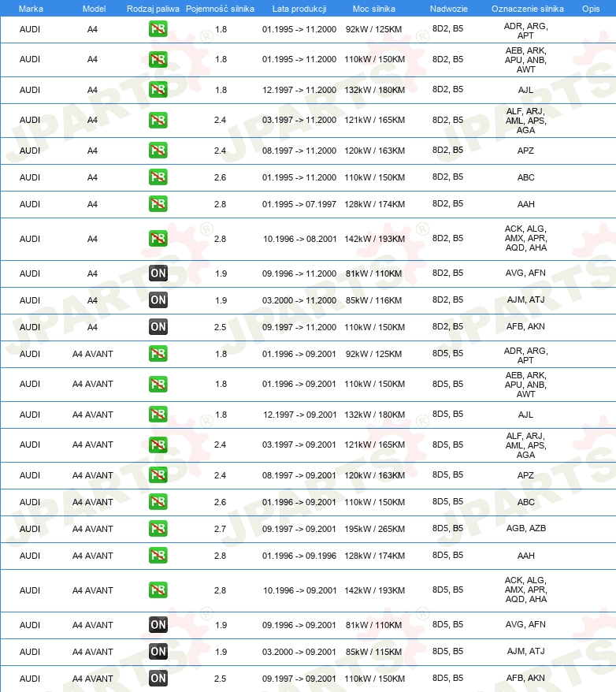Select the power cell '85kW / 115KM'
This screenshot has height=692, width=616.
(373, 652)
